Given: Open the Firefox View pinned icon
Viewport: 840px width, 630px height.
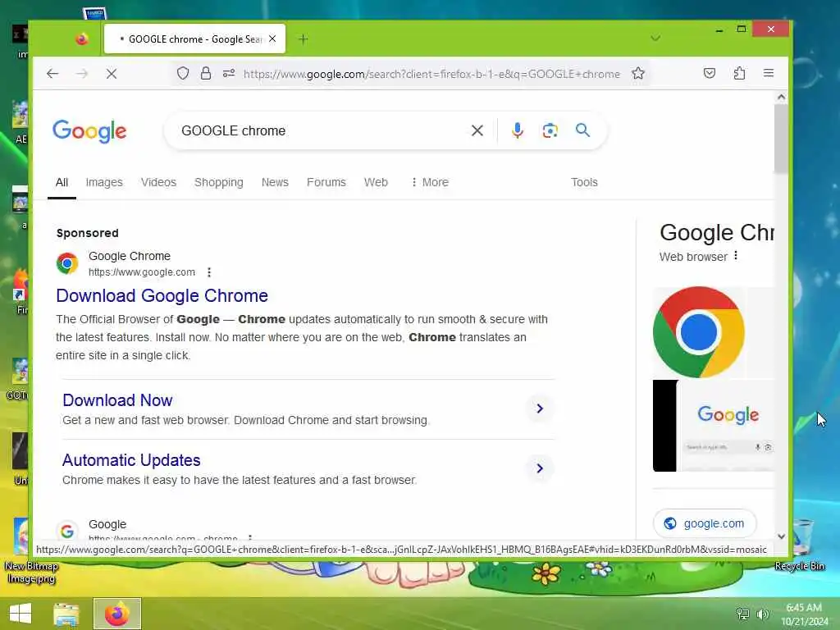Looking at the screenshot, I should point(81,39).
